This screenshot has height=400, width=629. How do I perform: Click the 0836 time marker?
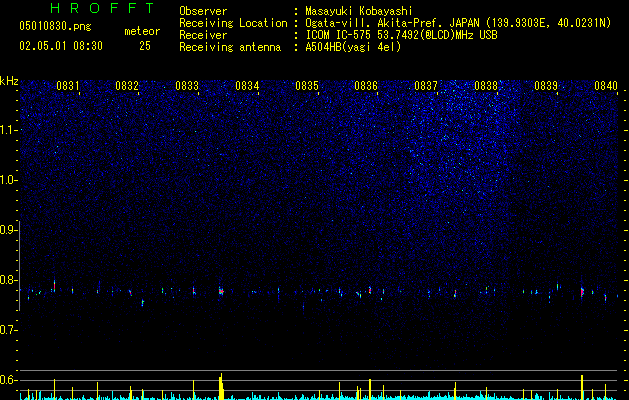[366, 86]
